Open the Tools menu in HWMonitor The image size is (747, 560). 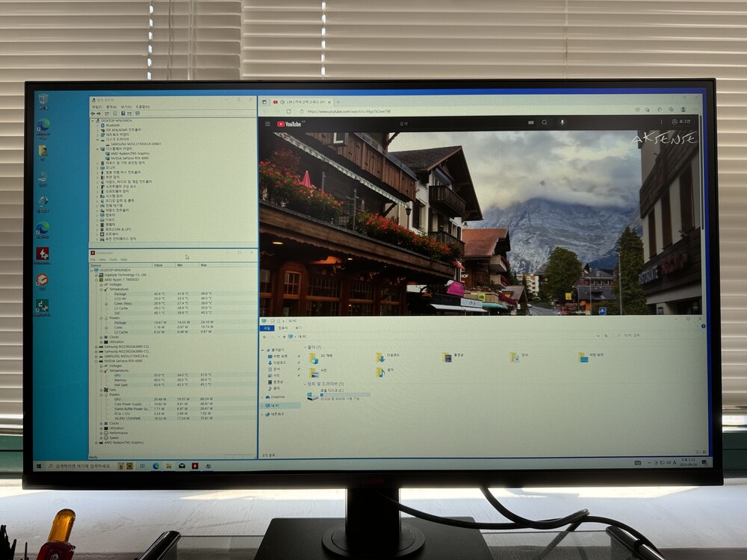pos(113,259)
